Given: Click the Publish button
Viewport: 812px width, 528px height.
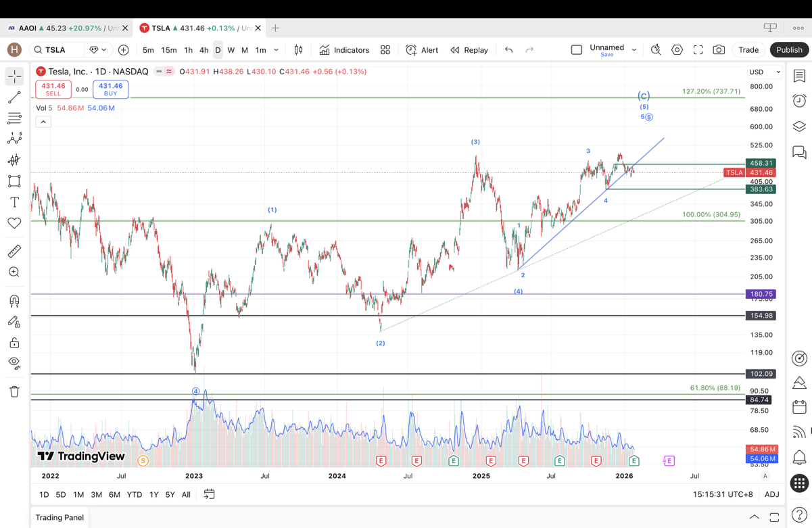Looking at the screenshot, I should point(788,50).
